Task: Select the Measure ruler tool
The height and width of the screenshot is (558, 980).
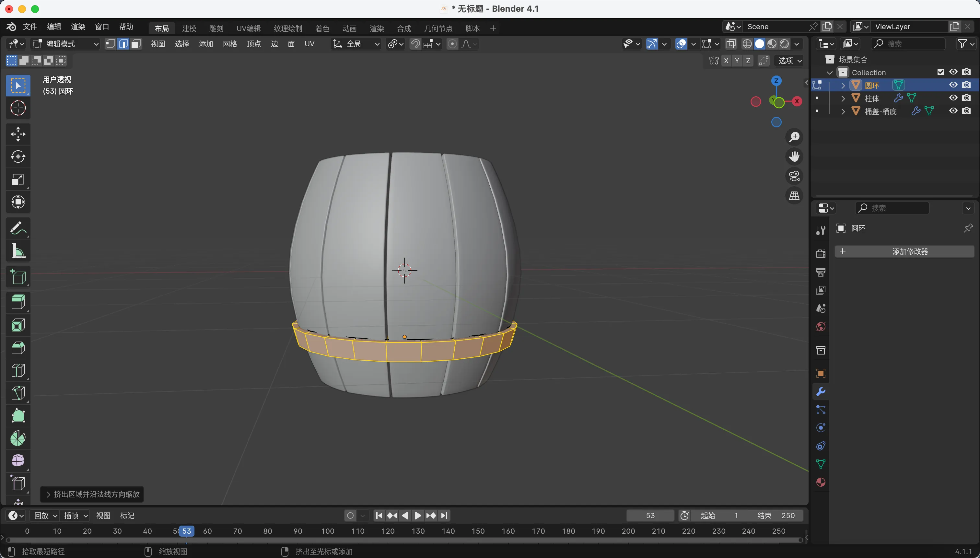Action: click(x=18, y=251)
